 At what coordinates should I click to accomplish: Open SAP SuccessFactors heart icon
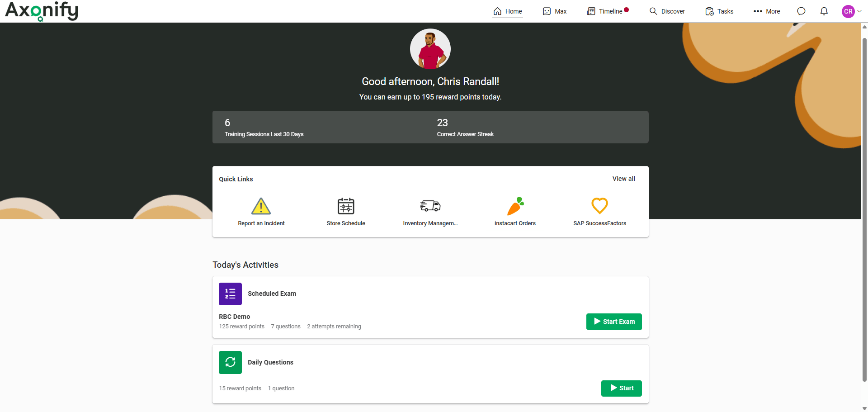599,206
